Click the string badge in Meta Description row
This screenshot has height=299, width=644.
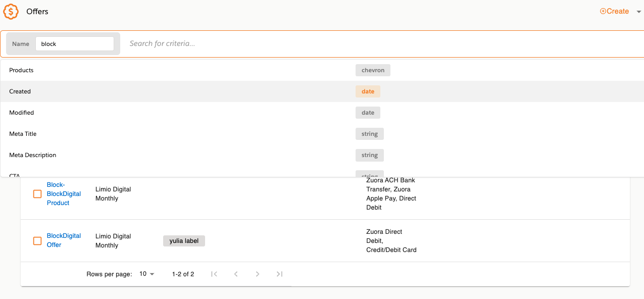(x=370, y=155)
